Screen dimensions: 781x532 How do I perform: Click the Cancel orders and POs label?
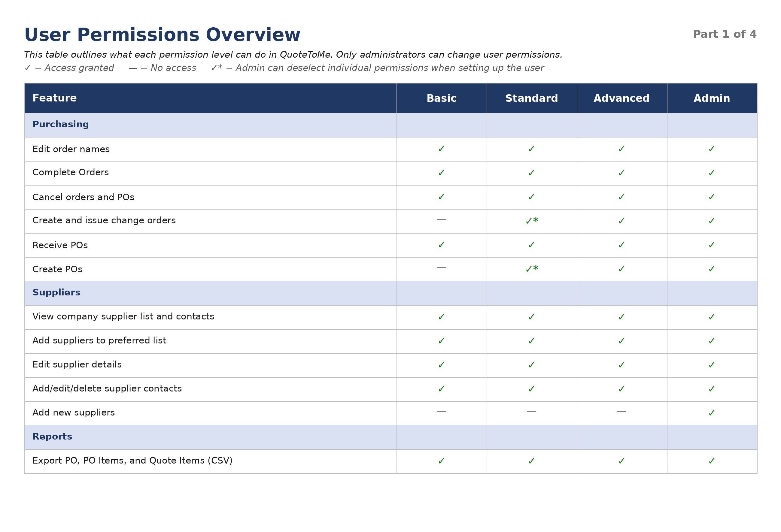83,197
